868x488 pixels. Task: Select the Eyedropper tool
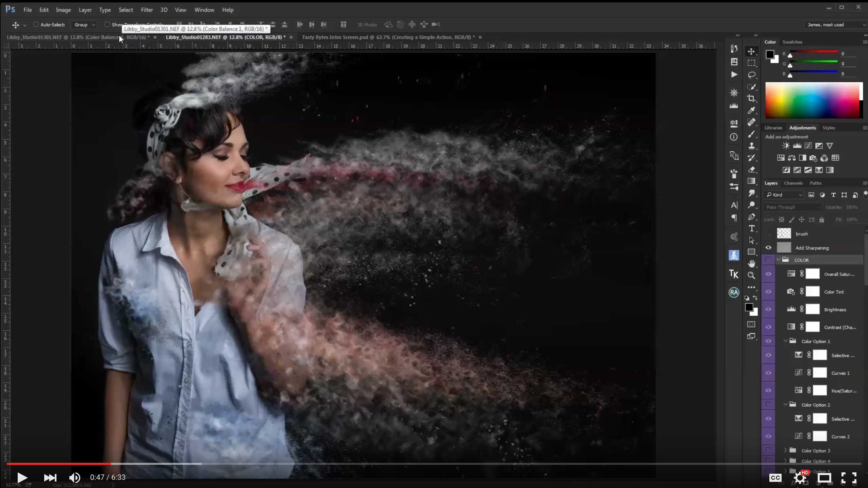[x=751, y=110]
